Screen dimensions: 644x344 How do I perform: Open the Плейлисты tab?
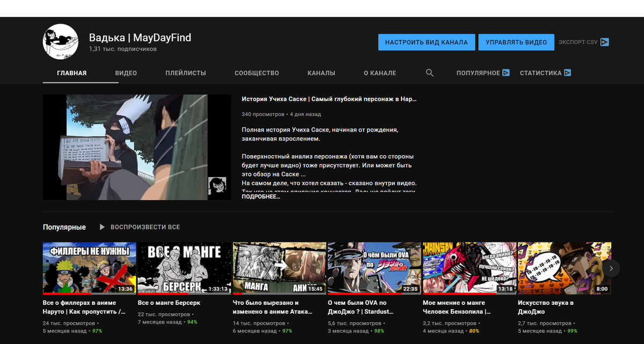[x=186, y=73]
